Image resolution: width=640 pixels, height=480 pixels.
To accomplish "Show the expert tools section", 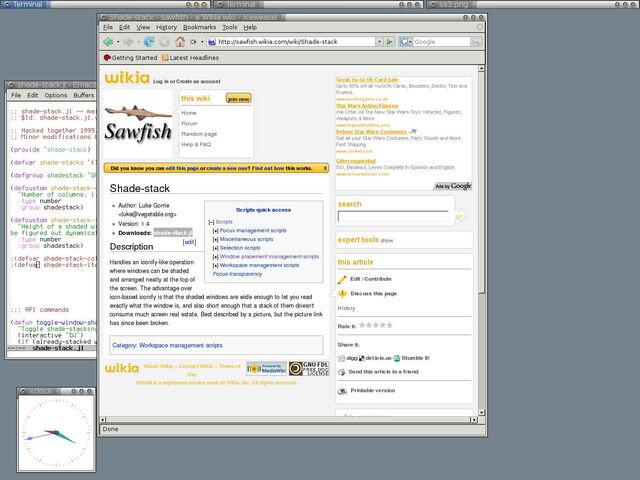I will click(x=387, y=241).
